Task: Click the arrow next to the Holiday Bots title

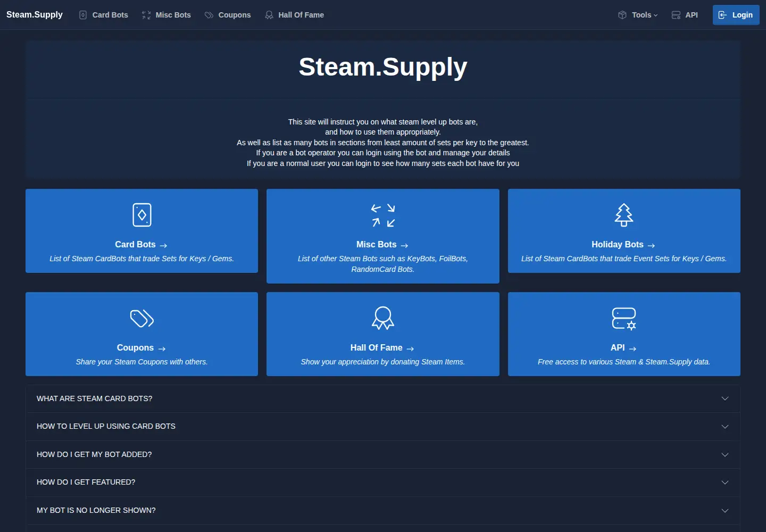Action: click(651, 245)
